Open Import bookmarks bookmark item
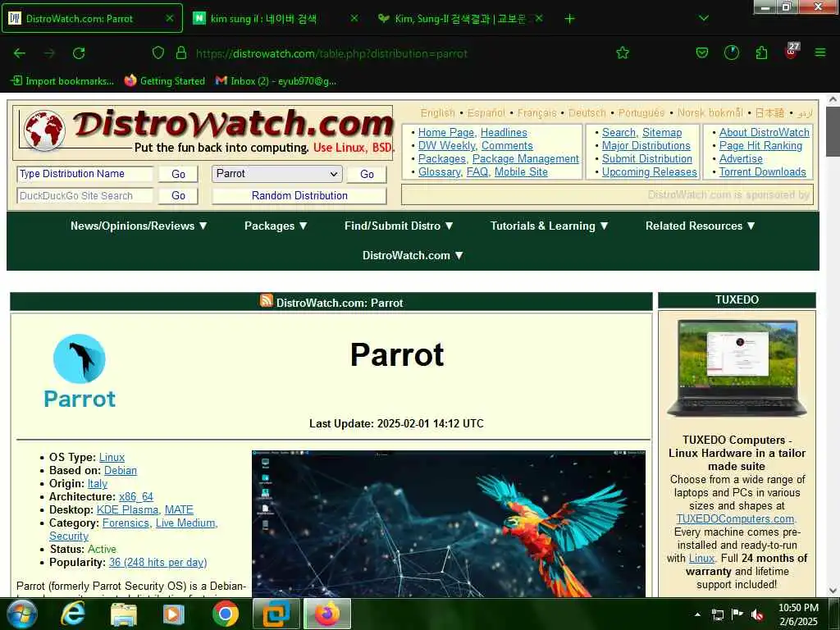 pos(62,81)
